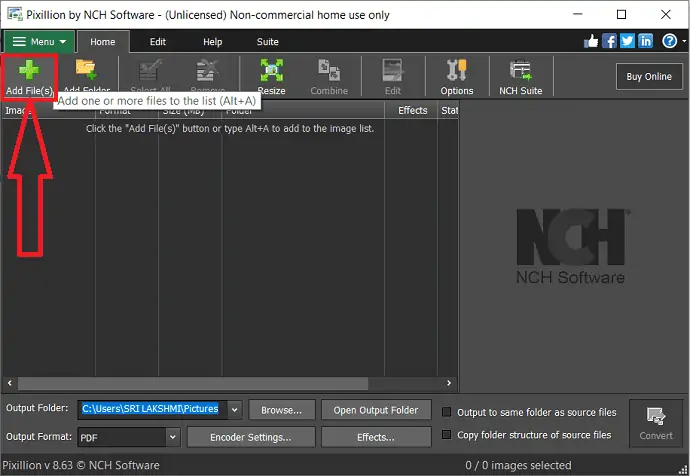This screenshot has width=690, height=476.
Task: Click the Buy Online button
Action: click(x=649, y=77)
